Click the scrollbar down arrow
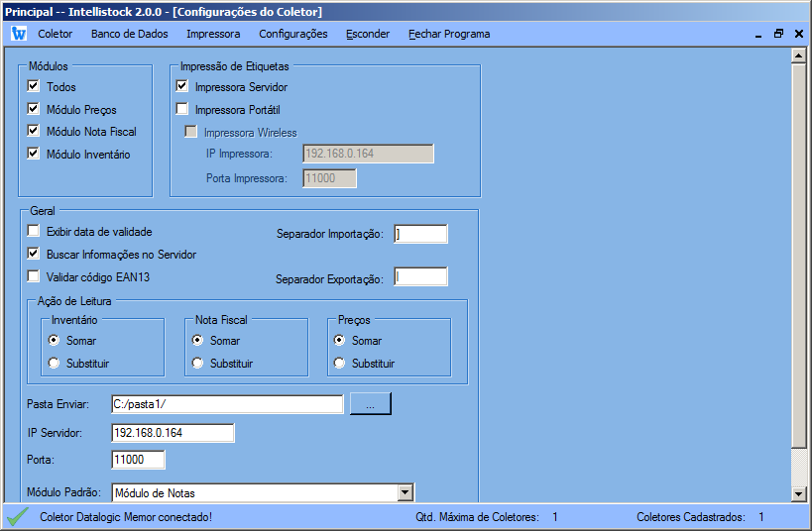Screen dimensions: 812x531 798,494
